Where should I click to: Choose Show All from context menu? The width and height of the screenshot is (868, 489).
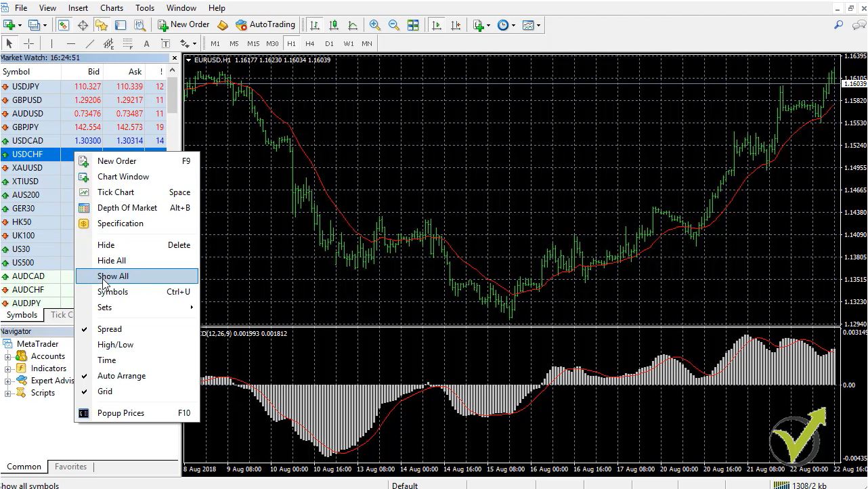113,276
